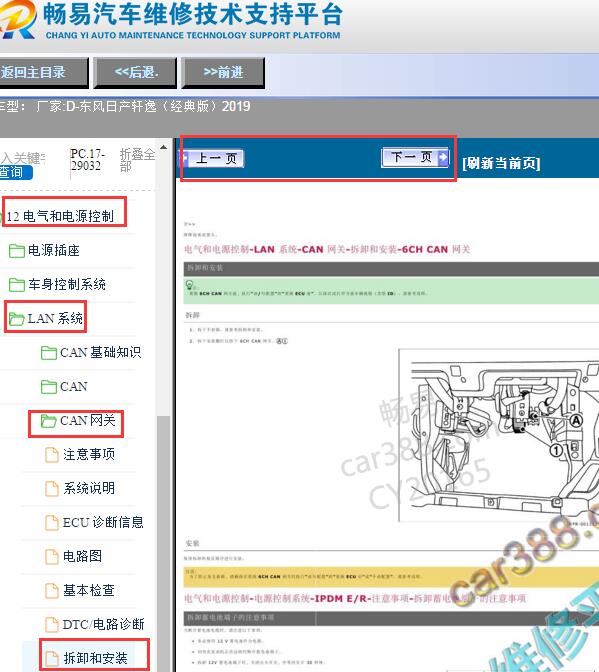The image size is (599, 672).
Task: Click the 基本检查 page icon
Action: pyautogui.click(x=52, y=591)
